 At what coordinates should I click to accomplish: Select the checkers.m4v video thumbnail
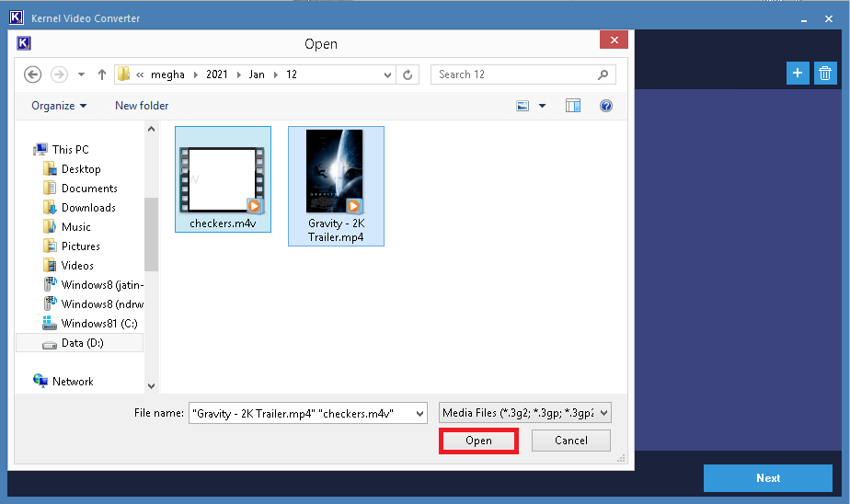[223, 179]
